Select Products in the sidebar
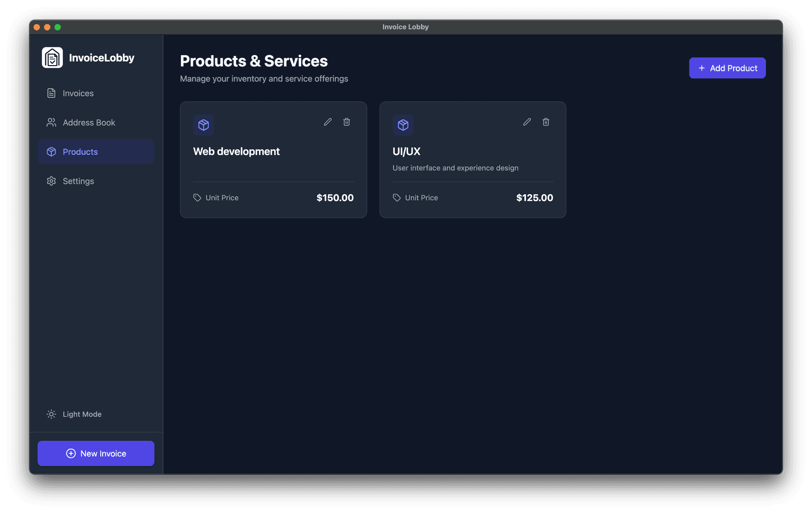The image size is (812, 513). tap(80, 152)
